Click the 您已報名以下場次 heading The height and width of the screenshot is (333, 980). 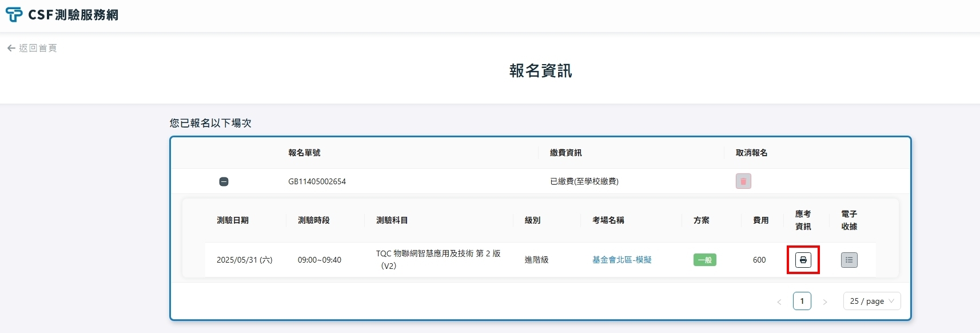210,123
